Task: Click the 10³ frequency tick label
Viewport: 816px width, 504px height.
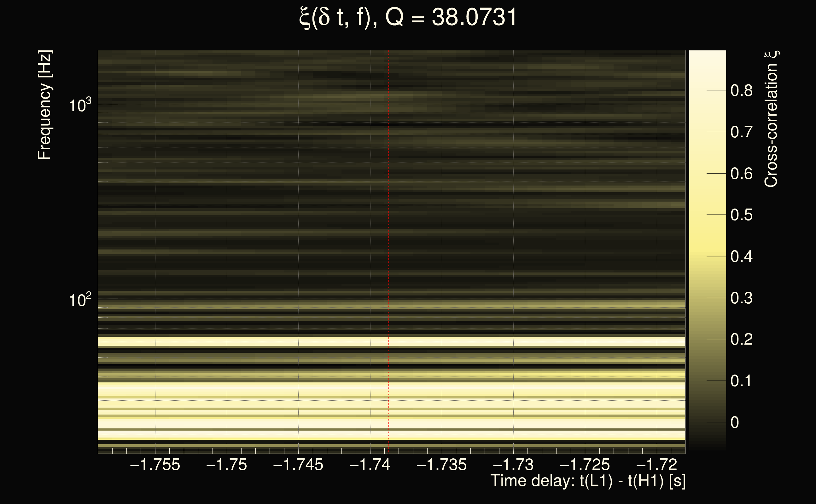Action: (x=80, y=105)
